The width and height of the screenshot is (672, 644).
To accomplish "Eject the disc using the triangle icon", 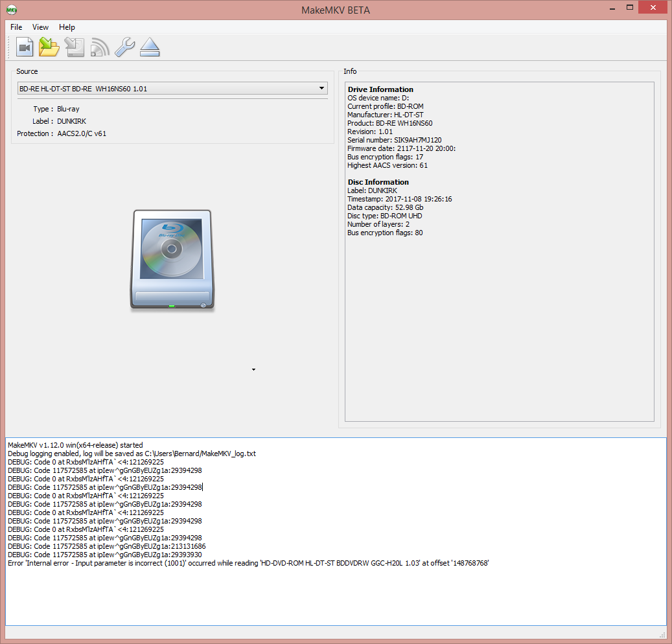I will (150, 47).
